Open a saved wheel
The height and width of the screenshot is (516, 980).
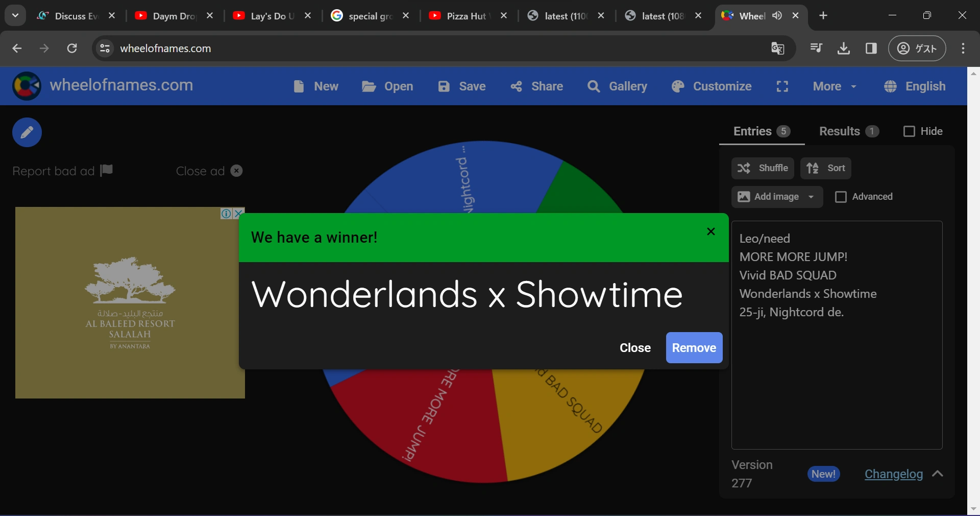coord(387,86)
